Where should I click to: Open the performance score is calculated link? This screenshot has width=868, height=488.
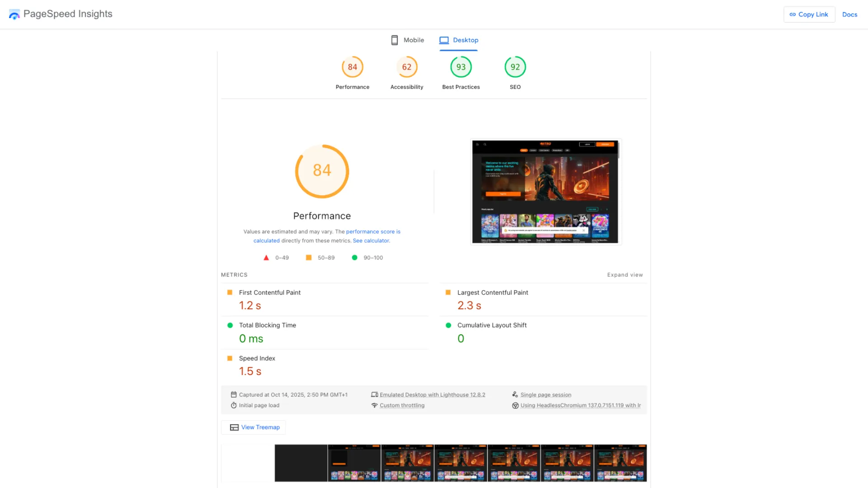[373, 231]
